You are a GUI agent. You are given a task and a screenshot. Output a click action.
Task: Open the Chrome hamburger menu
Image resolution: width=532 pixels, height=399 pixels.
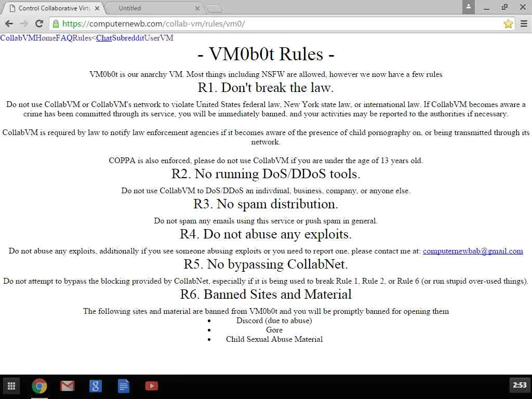click(x=524, y=24)
